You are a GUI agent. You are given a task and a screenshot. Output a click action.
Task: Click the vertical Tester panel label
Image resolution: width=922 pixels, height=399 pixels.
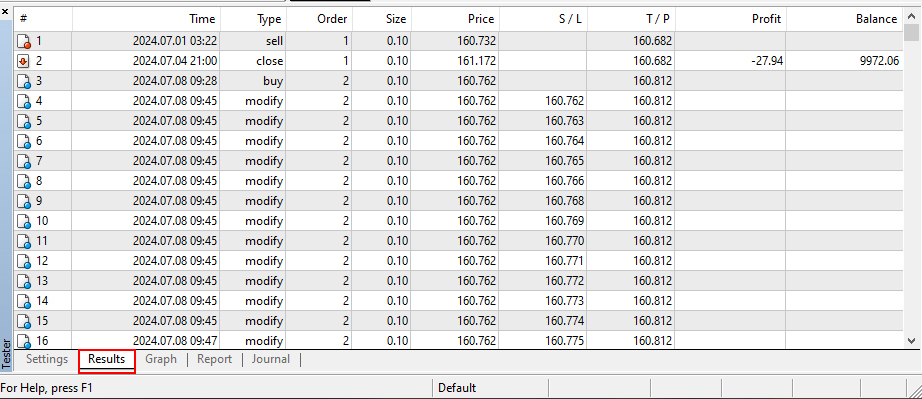point(6,354)
